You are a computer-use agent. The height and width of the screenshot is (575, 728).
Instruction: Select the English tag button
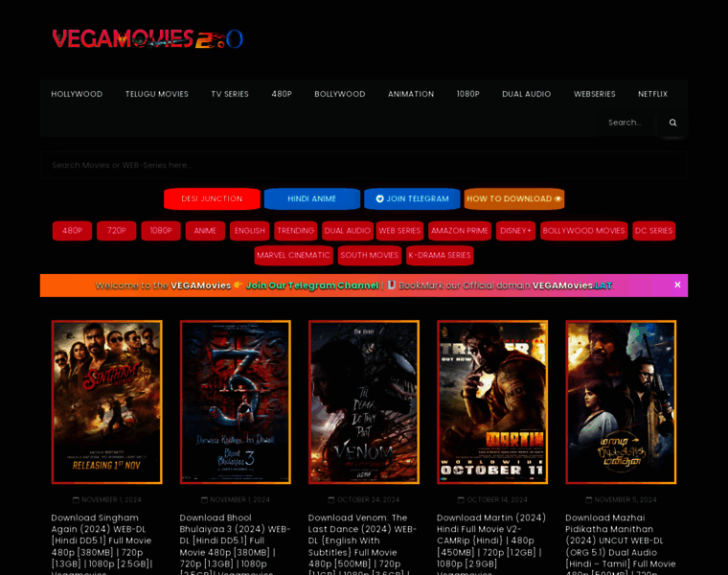[249, 231]
